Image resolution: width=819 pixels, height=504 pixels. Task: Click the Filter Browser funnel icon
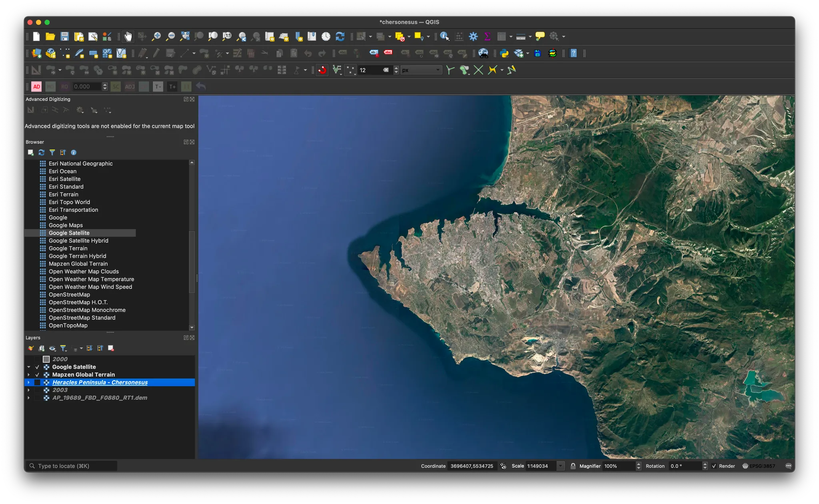point(52,152)
